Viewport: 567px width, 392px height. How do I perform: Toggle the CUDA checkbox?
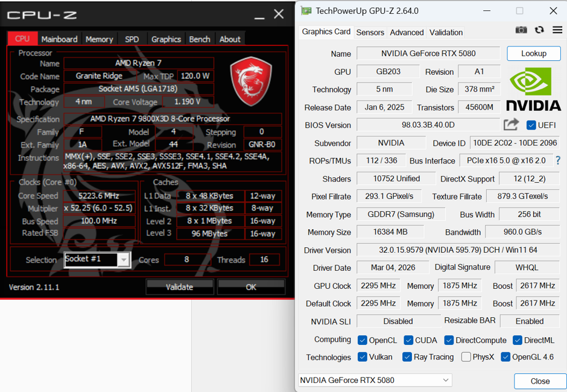408,340
